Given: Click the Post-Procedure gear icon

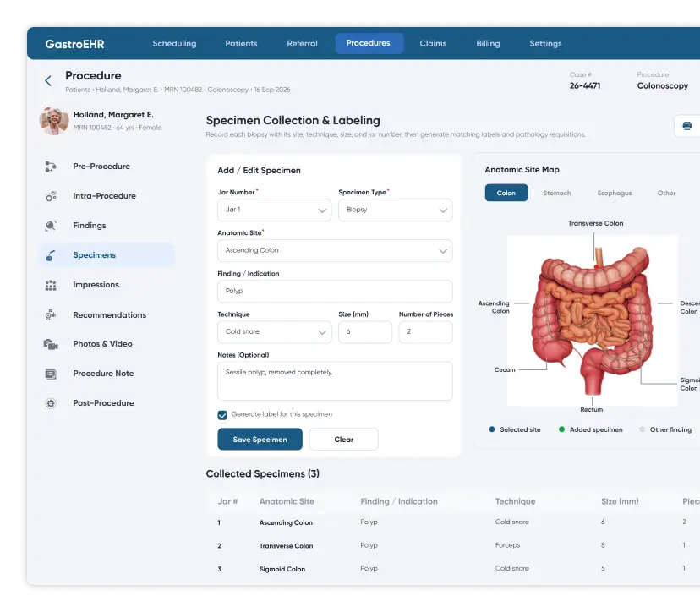Looking at the screenshot, I should [x=51, y=403].
